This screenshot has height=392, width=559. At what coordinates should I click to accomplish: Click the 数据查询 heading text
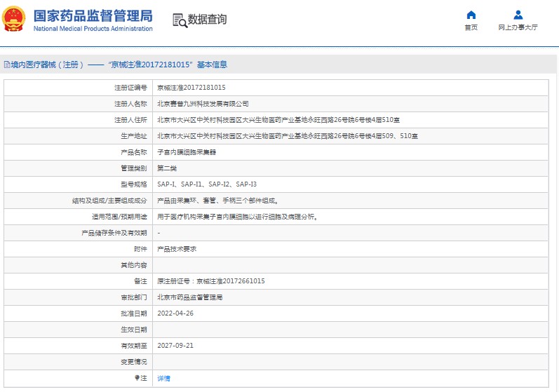[x=207, y=20]
